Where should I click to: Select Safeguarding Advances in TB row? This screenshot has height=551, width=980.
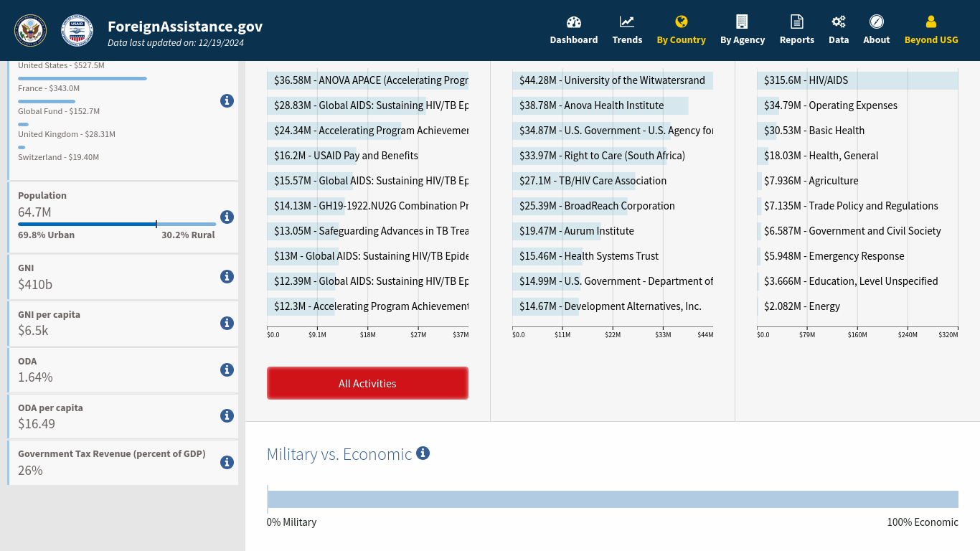tap(367, 231)
